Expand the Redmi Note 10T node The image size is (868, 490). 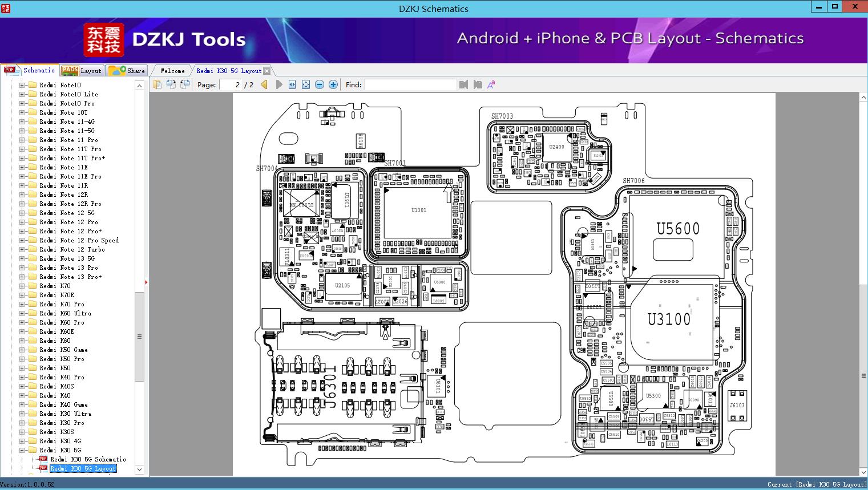[x=22, y=112]
